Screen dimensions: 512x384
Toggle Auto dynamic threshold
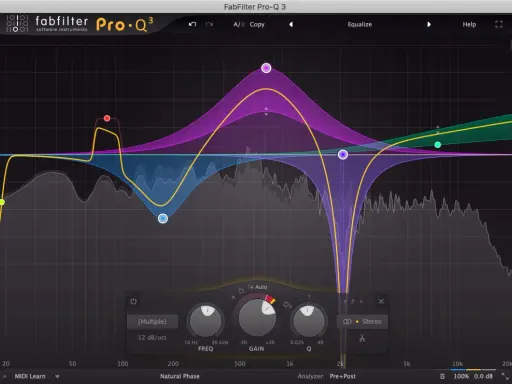[261, 287]
